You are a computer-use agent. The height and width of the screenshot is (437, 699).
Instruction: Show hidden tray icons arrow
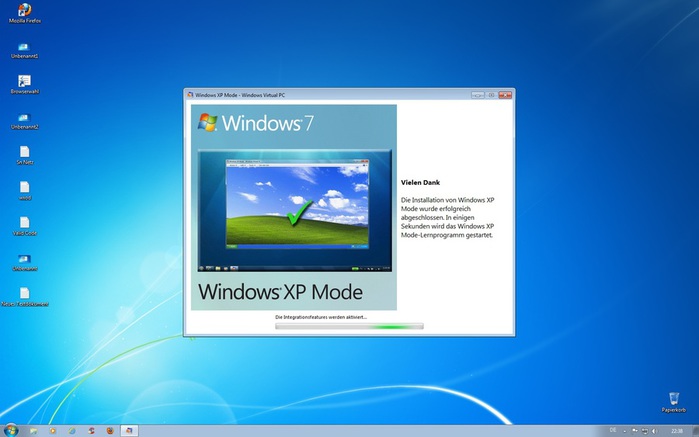click(x=624, y=431)
